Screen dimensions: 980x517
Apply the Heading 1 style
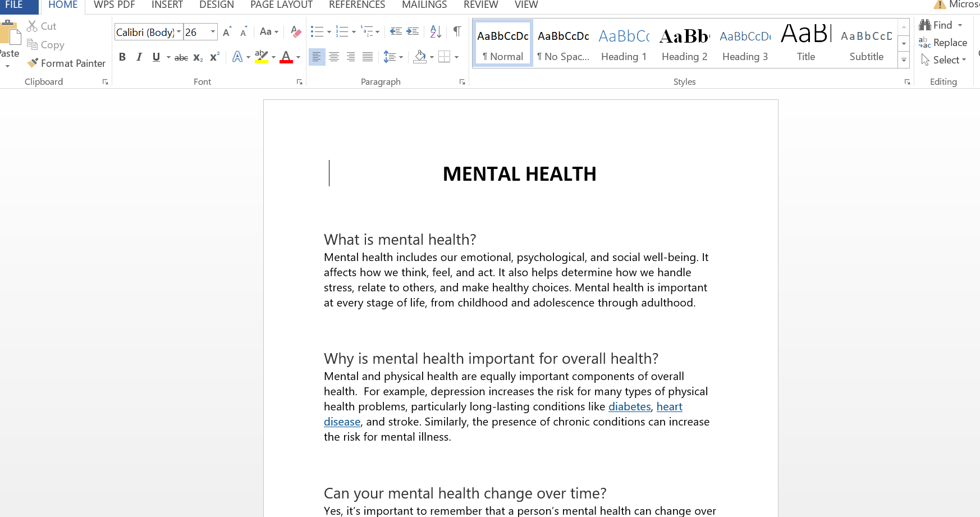point(624,44)
